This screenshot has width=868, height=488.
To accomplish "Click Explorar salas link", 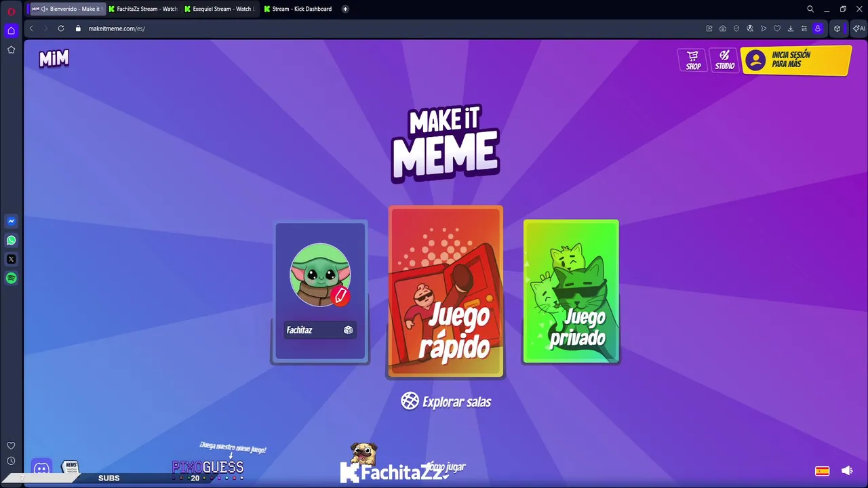I will pyautogui.click(x=446, y=401).
